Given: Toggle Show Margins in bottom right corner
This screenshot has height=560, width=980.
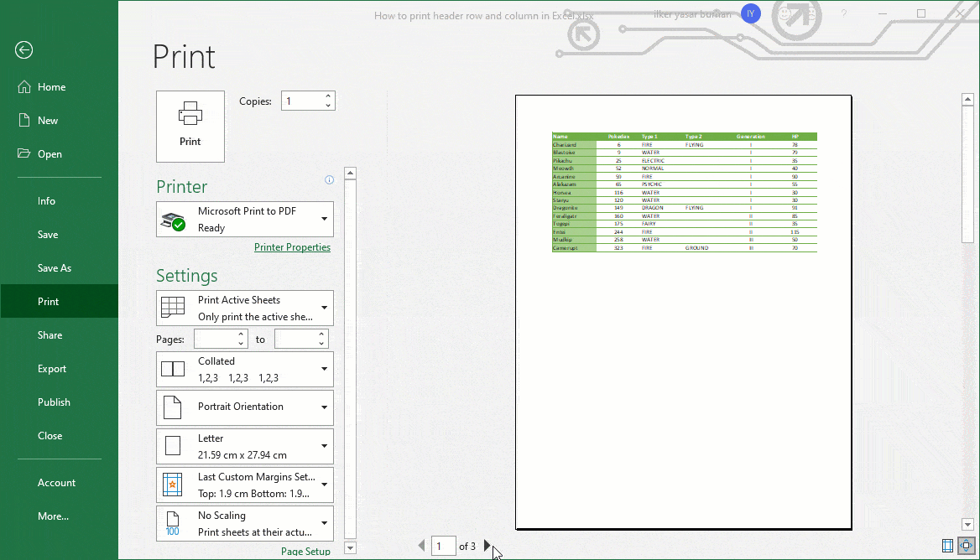Looking at the screenshot, I should point(947,546).
